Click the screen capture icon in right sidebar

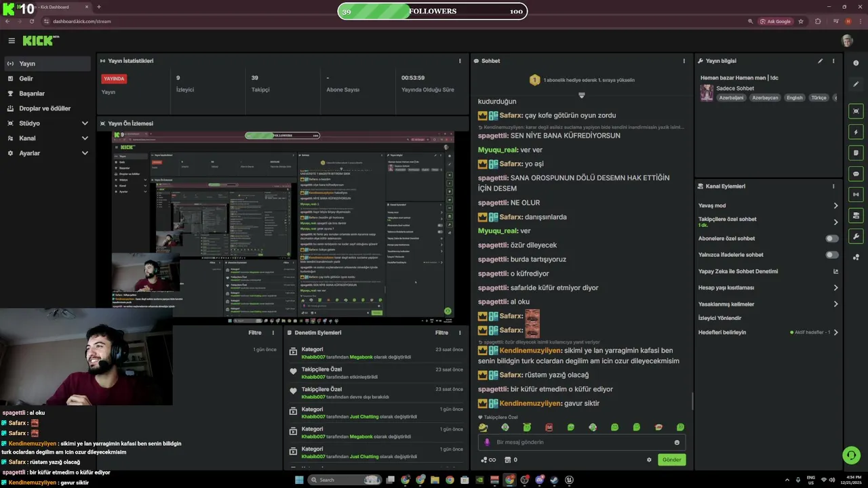tap(856, 111)
